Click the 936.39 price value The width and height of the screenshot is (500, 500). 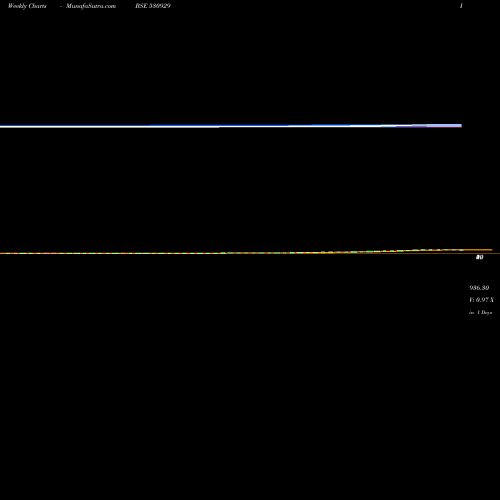click(x=479, y=288)
